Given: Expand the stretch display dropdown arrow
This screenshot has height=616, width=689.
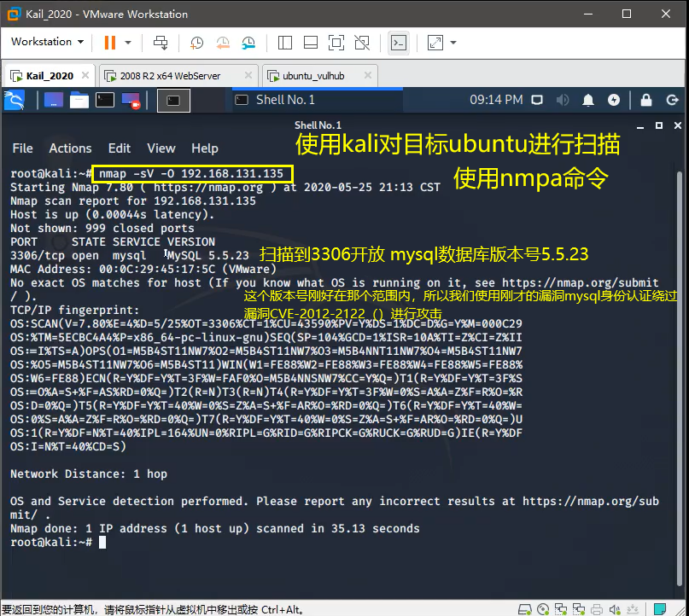Looking at the screenshot, I should pos(453,43).
